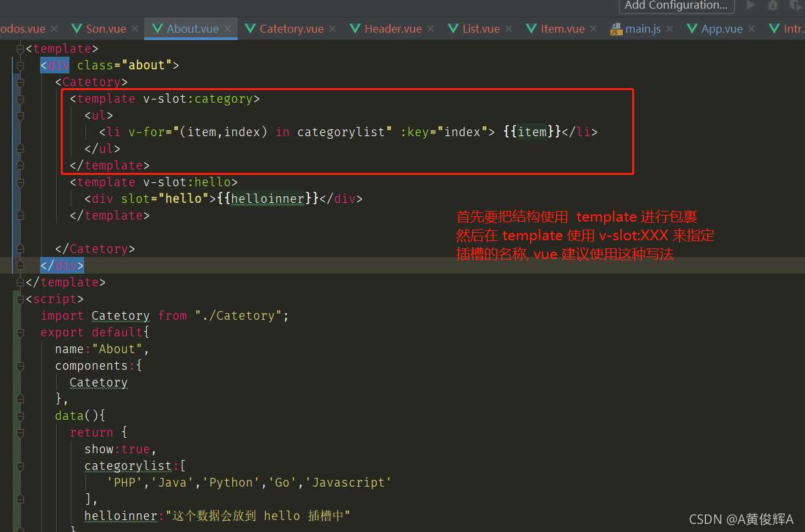Close the main.js tab
This screenshot has height=532, width=805.
670,29
